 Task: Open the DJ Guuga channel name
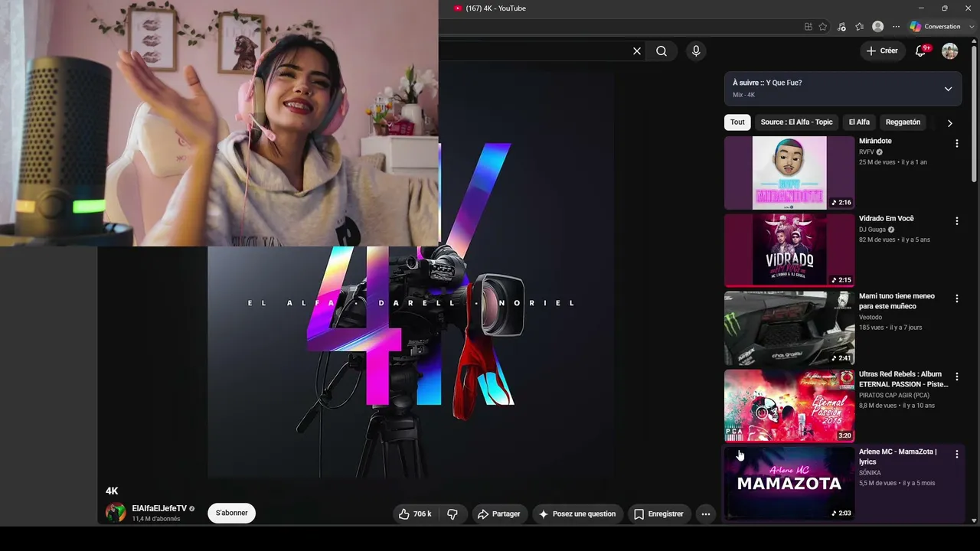point(872,230)
